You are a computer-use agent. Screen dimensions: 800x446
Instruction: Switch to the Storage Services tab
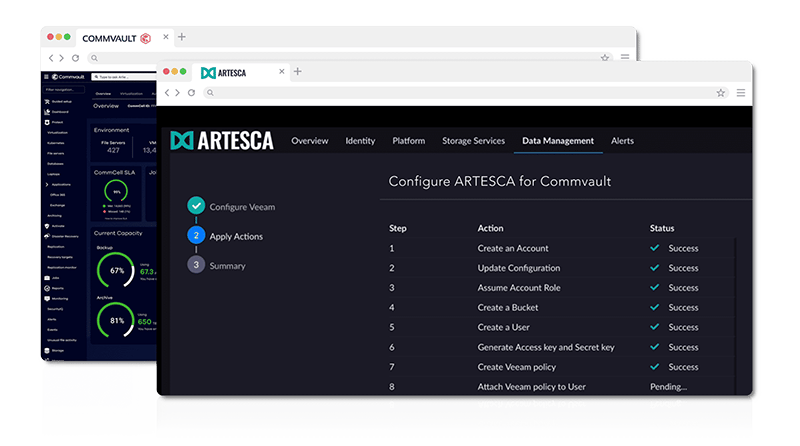click(x=473, y=141)
